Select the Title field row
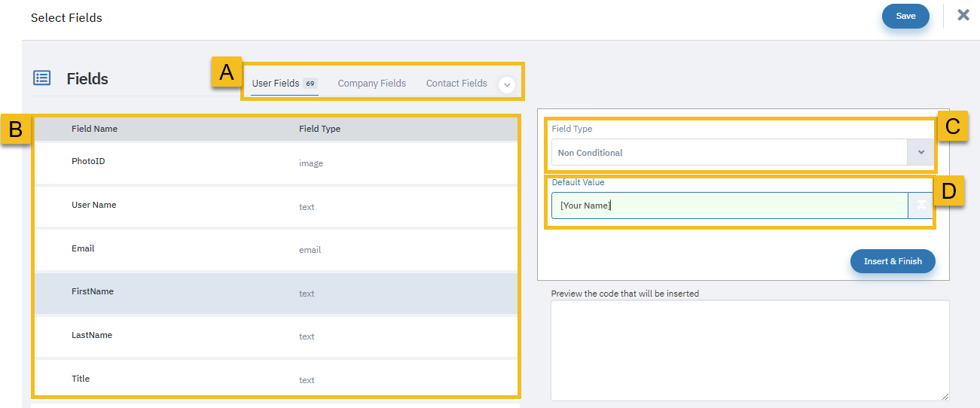The height and width of the screenshot is (408, 980). point(276,379)
